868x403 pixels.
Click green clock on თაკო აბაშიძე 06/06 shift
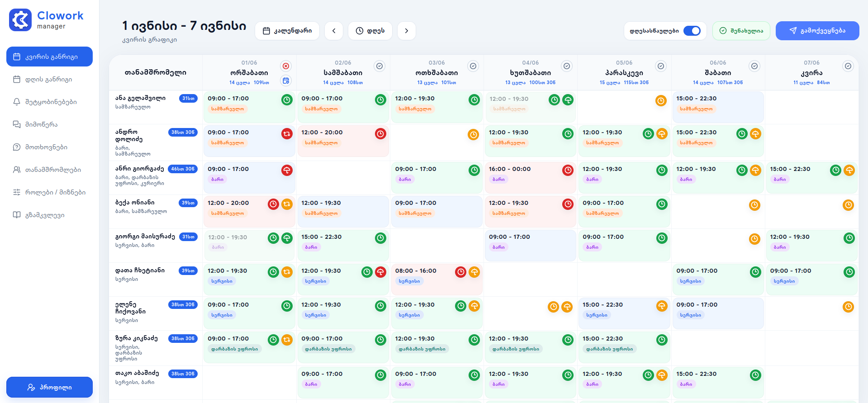(755, 375)
